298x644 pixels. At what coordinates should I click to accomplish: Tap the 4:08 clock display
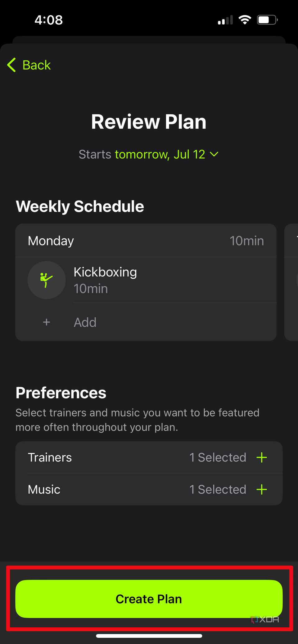(x=48, y=20)
